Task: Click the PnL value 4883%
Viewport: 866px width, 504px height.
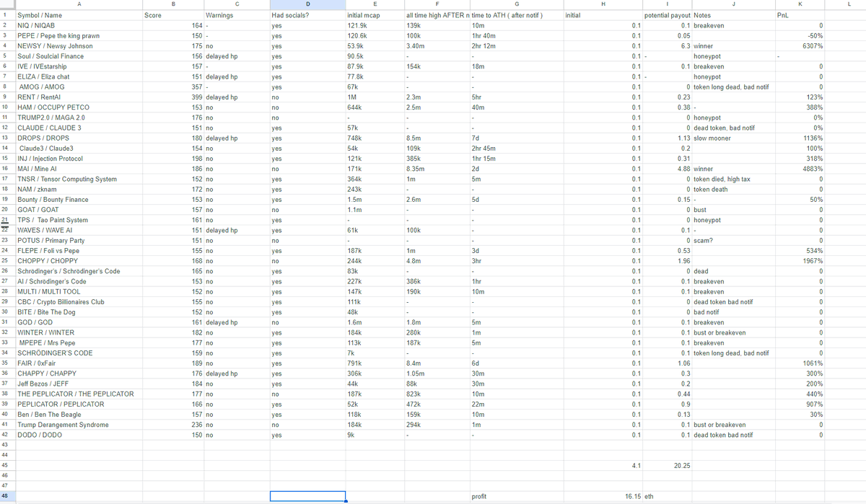Action: point(813,169)
